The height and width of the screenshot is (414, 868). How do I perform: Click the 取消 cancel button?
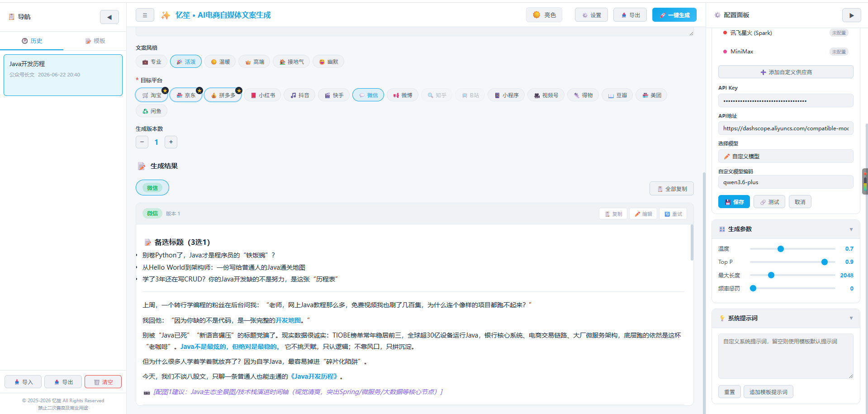800,202
